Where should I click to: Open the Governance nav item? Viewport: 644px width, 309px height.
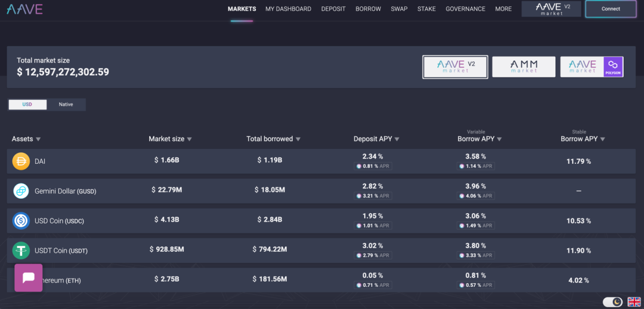465,8
